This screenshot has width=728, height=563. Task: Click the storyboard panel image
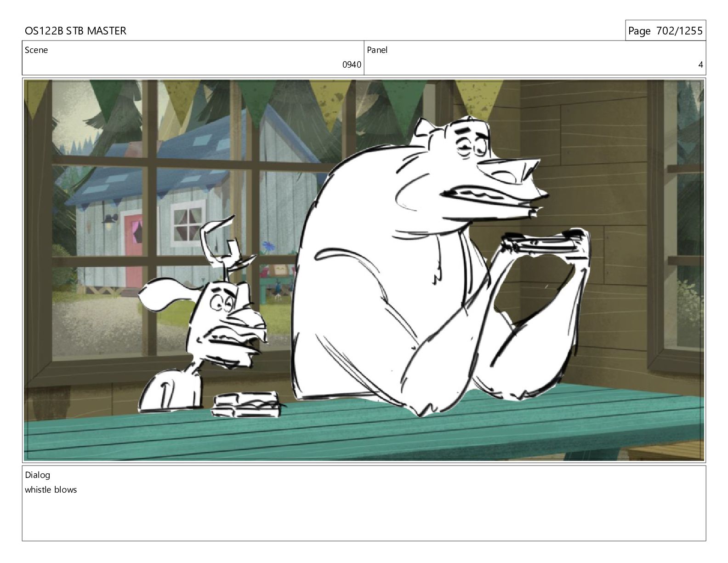[x=364, y=270]
